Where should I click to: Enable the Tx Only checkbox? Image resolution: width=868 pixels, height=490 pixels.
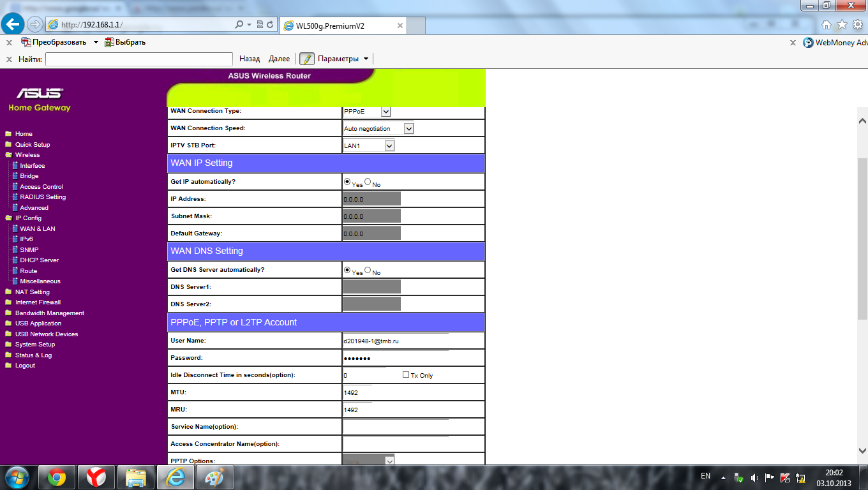[406, 375]
